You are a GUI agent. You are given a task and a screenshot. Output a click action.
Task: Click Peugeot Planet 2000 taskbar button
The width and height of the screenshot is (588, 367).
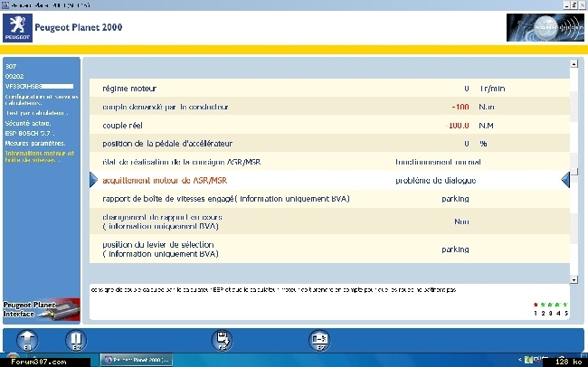tap(137, 360)
